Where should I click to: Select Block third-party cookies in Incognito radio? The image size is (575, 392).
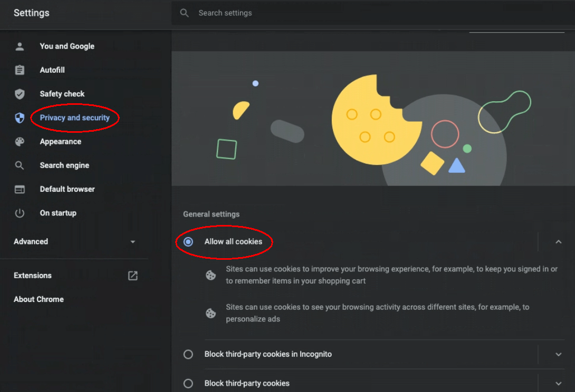188,354
